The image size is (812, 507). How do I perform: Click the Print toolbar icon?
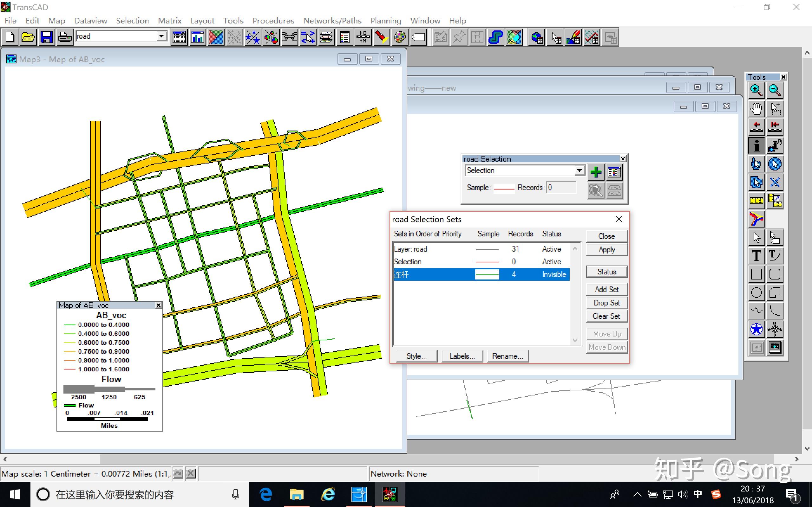[65, 37]
